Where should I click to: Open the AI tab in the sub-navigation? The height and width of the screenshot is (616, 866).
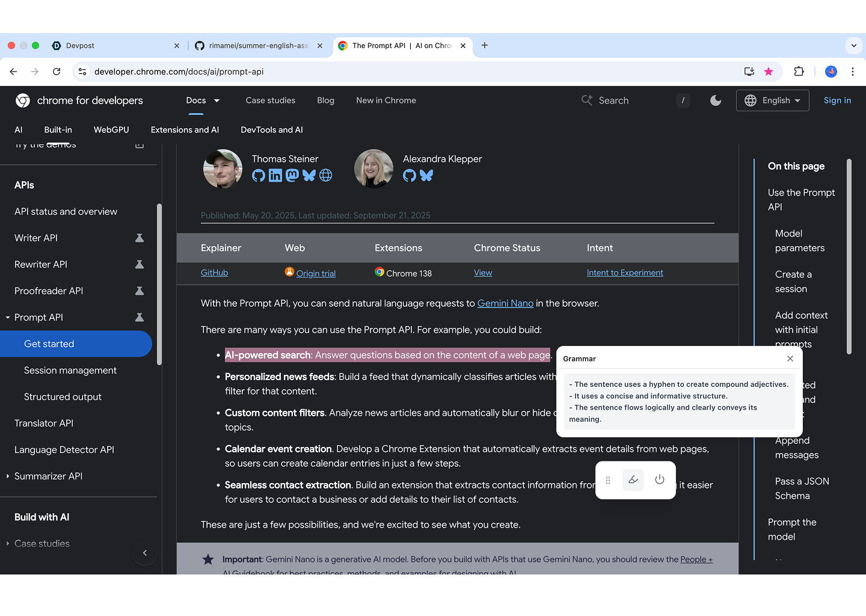pos(19,130)
